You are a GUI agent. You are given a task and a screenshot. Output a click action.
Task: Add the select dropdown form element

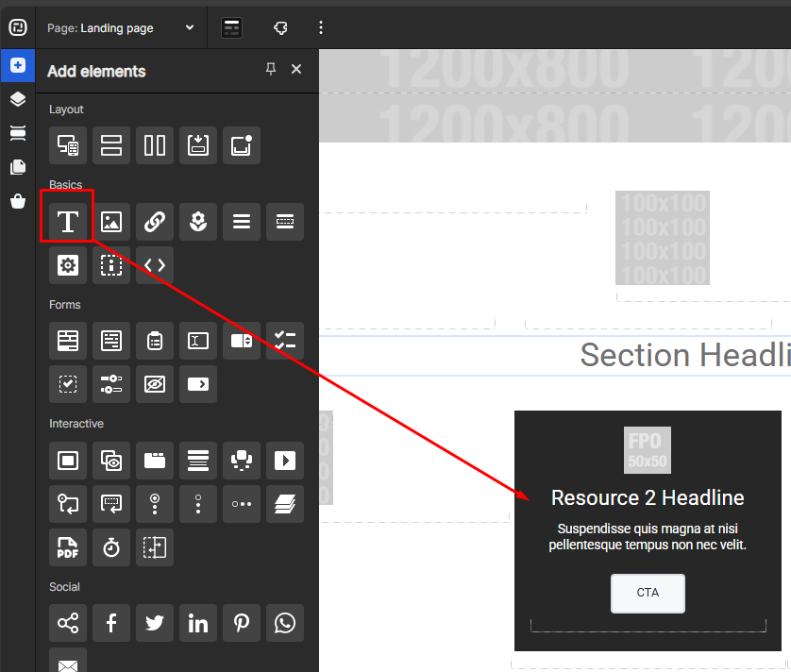pos(241,341)
